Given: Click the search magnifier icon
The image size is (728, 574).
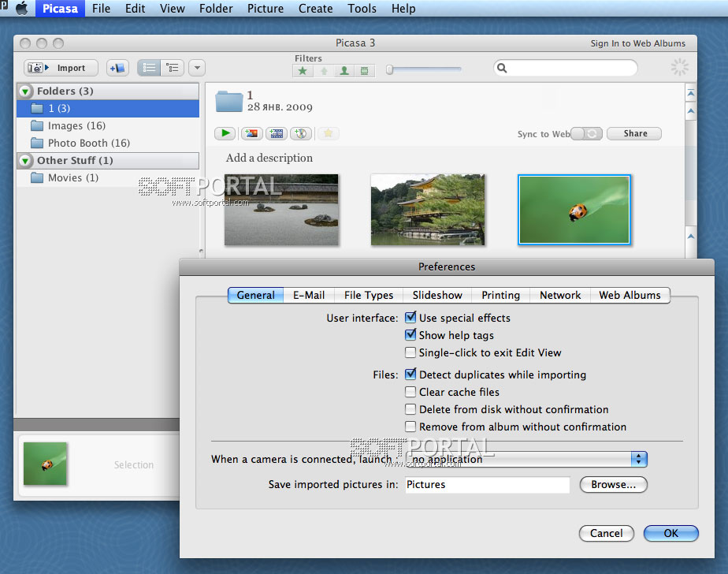Looking at the screenshot, I should click(x=502, y=68).
